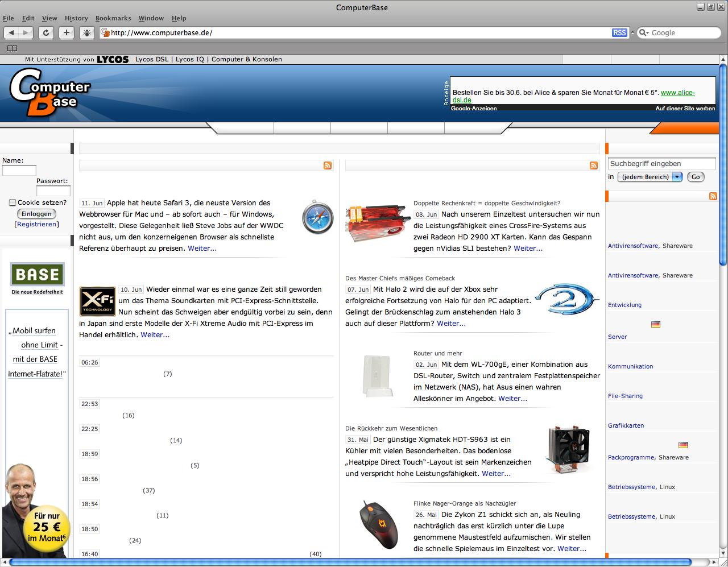
Task: Click the Google search magnifier icon
Action: click(x=644, y=33)
